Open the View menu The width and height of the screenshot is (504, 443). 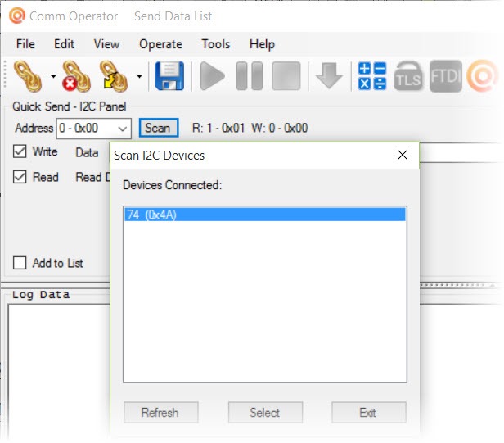tap(106, 44)
